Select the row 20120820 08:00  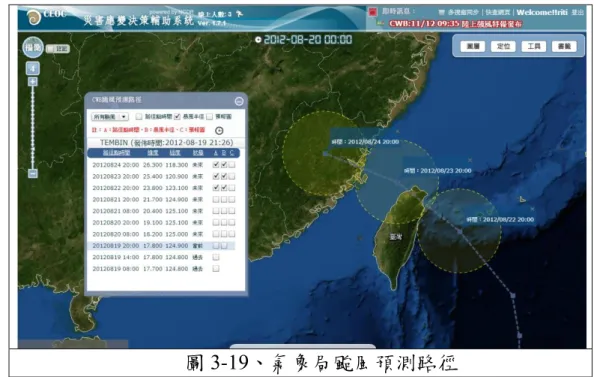tap(163, 234)
